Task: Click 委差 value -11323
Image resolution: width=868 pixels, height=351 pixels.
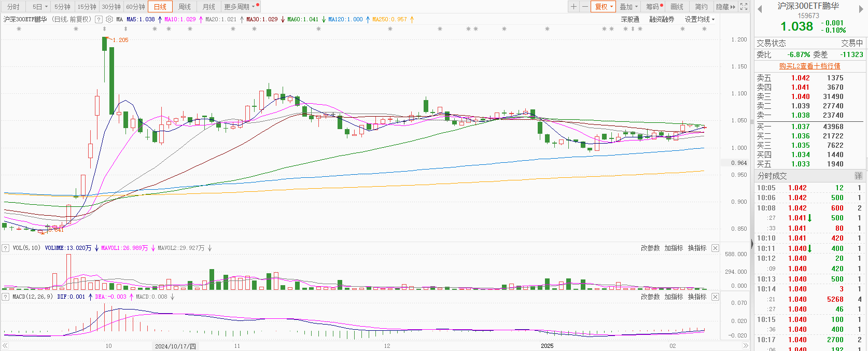Action: tap(852, 54)
